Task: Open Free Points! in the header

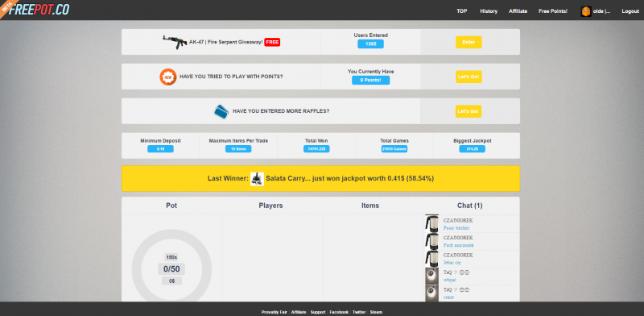Action: click(x=553, y=11)
